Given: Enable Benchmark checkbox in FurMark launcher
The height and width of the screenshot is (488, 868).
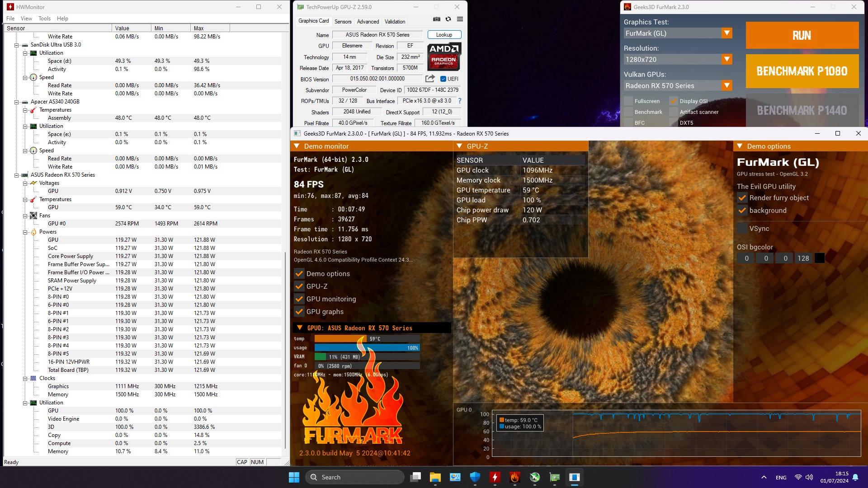Looking at the screenshot, I should 628,112.
